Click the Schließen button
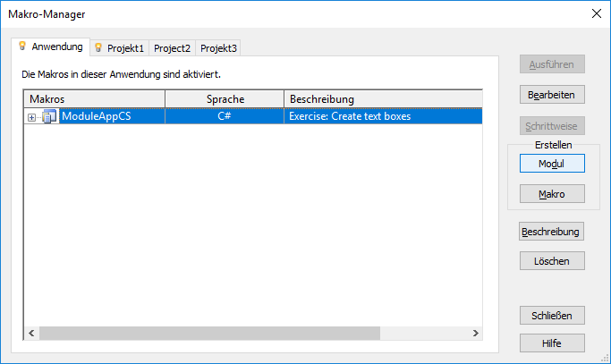The image size is (611, 364). [552, 316]
